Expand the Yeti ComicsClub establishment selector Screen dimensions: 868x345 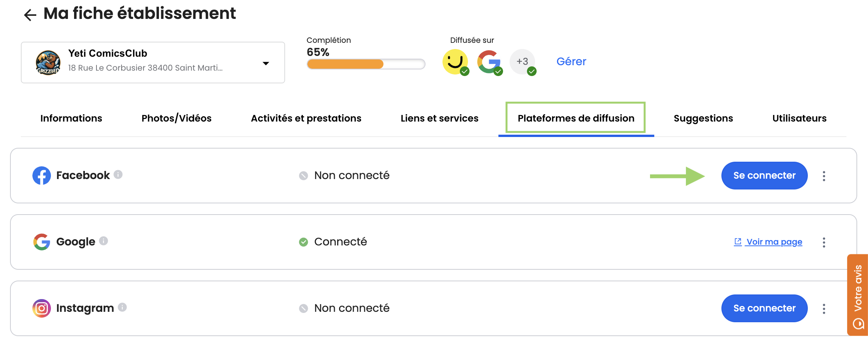pyautogui.click(x=266, y=63)
